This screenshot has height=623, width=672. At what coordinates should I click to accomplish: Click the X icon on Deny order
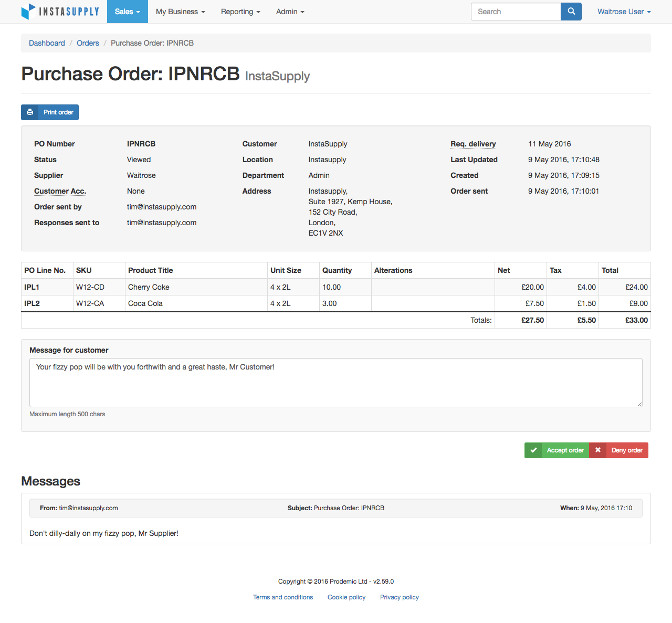(x=598, y=450)
